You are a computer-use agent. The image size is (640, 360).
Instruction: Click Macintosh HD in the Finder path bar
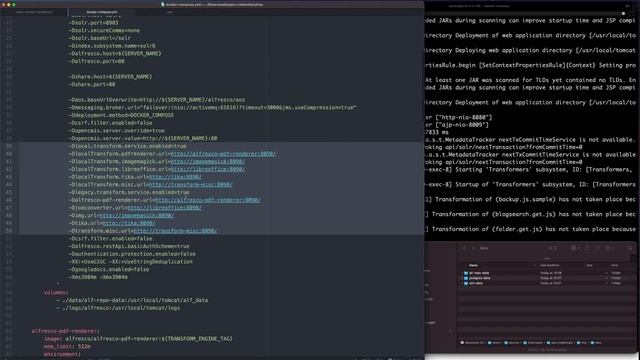click(472, 343)
